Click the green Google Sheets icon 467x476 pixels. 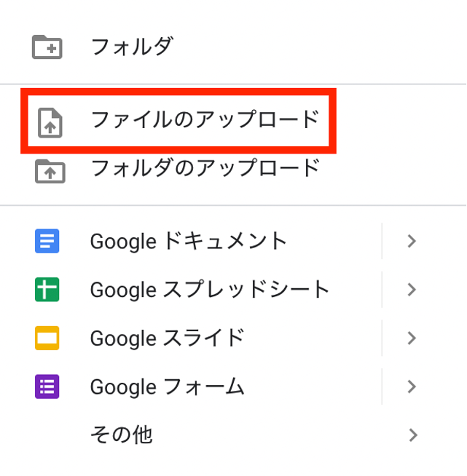[47, 290]
